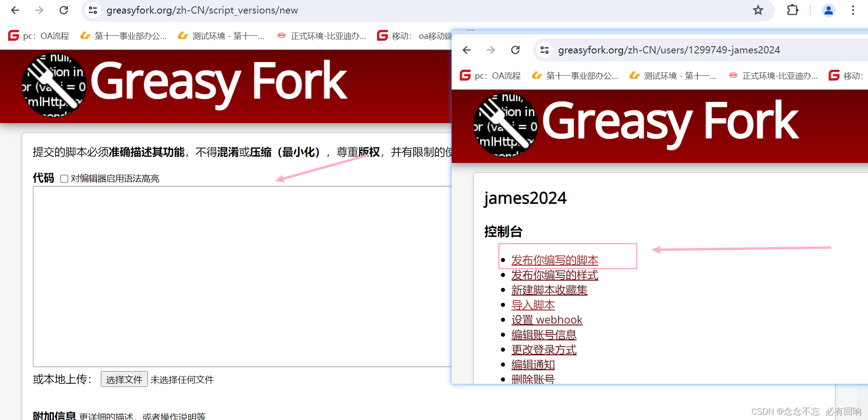This screenshot has height=420, width=868.
Task: Open site info icon in left address bar
Action: coord(93,10)
